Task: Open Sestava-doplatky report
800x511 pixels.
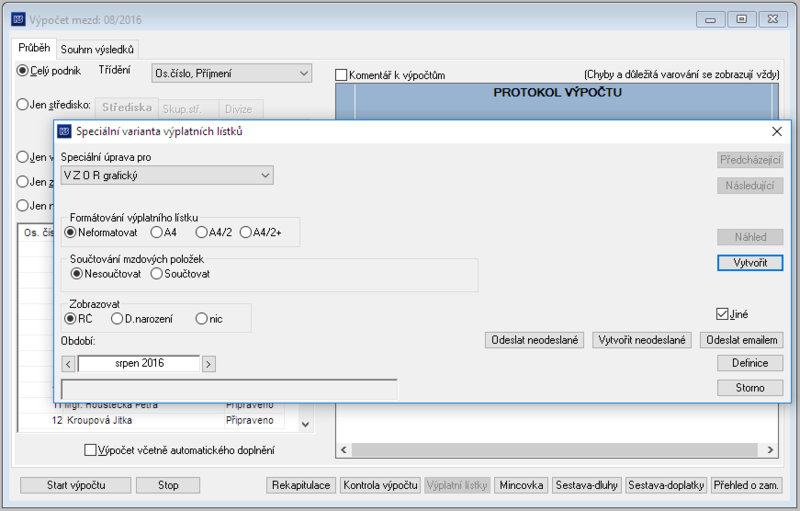Action: (666, 485)
